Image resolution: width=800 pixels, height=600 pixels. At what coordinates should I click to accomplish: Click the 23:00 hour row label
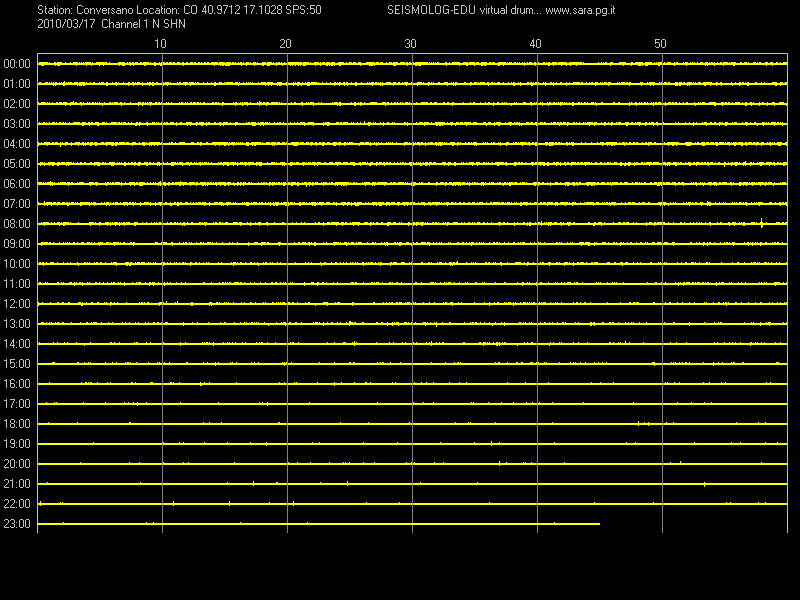(x=17, y=524)
